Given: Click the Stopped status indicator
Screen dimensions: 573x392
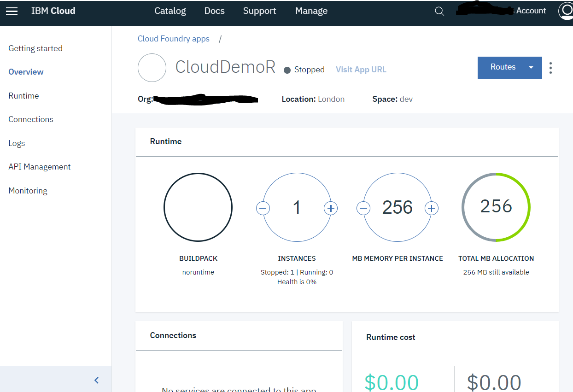Looking at the screenshot, I should coord(304,70).
